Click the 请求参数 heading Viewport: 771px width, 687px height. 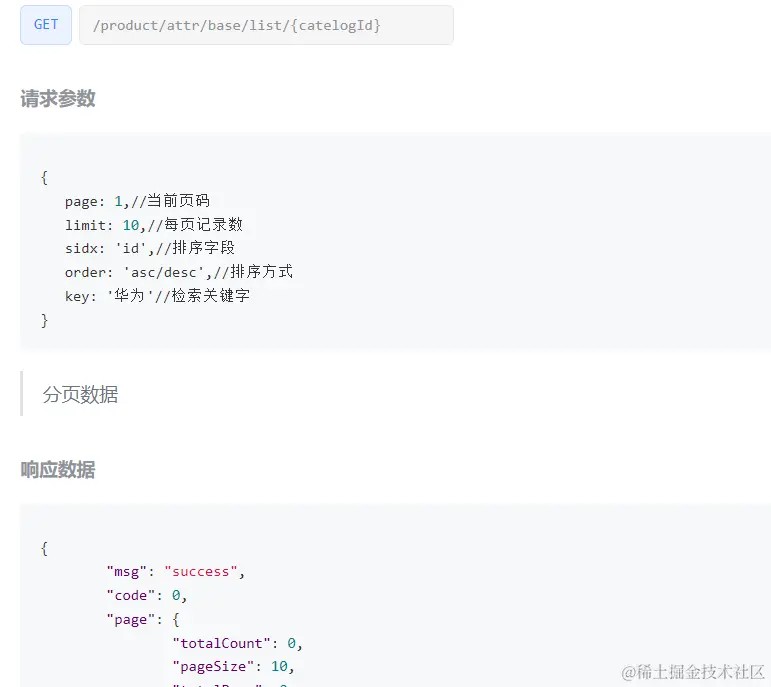pos(58,98)
